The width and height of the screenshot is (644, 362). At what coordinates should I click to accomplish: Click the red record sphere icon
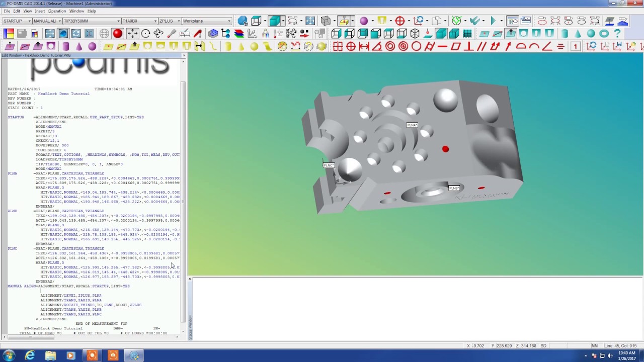[118, 34]
